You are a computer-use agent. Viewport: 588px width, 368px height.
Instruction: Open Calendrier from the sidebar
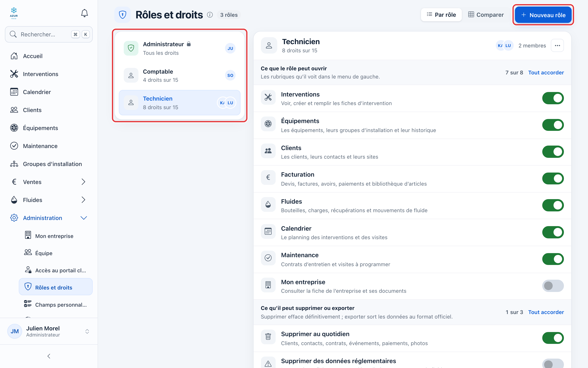click(49, 92)
